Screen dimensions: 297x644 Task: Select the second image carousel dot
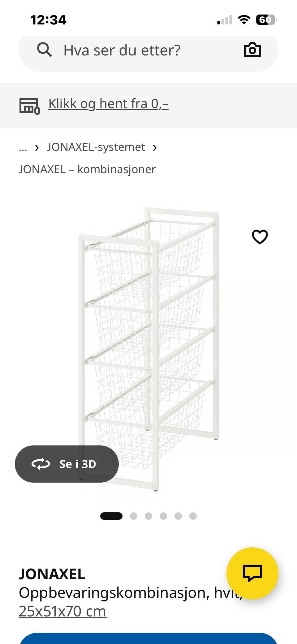(134, 516)
